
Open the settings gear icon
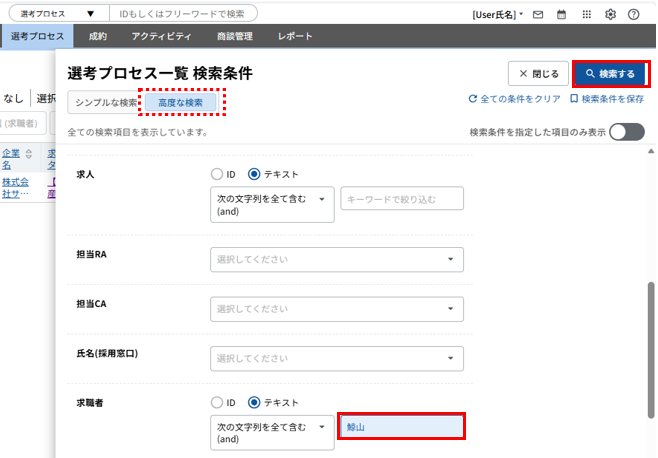(x=610, y=15)
